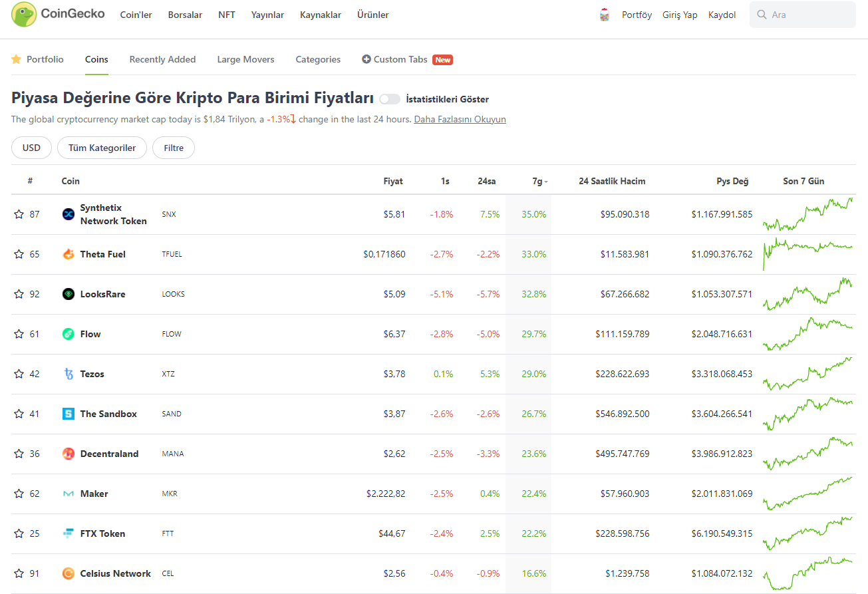Open the Yayınlar menu
Screen dimensions: 868x594
click(267, 15)
